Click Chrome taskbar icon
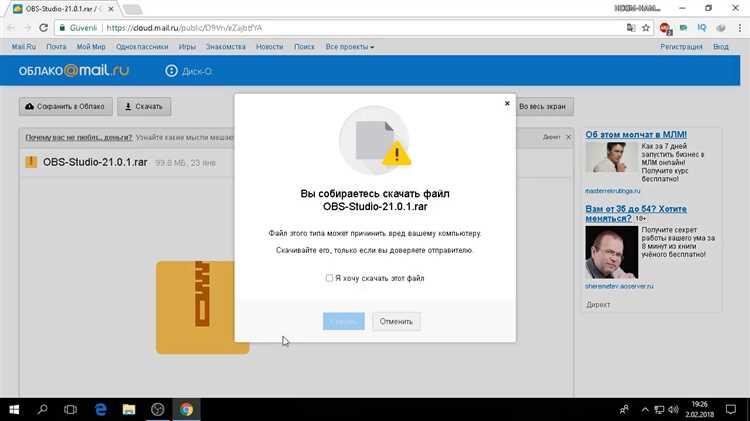 click(187, 410)
